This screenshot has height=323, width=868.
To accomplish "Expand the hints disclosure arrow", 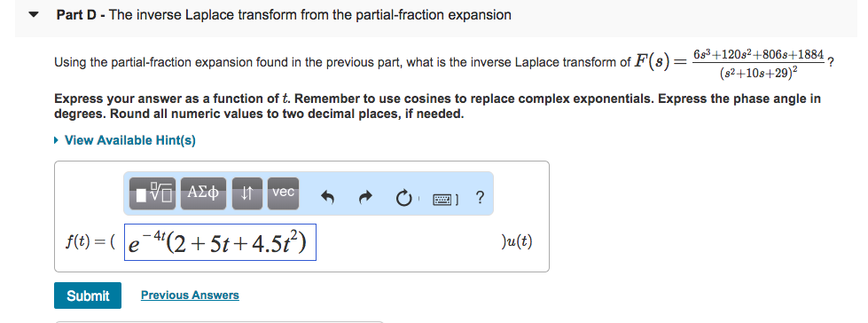I will coord(57,141).
